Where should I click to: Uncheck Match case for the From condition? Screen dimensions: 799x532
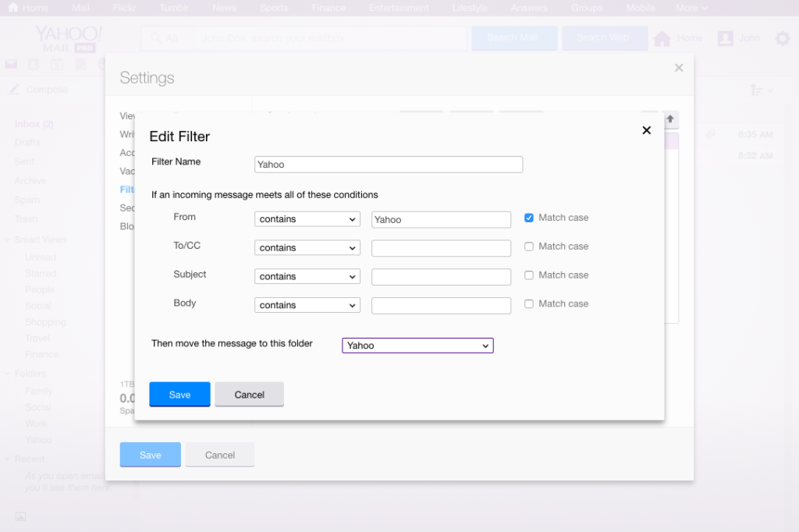529,218
